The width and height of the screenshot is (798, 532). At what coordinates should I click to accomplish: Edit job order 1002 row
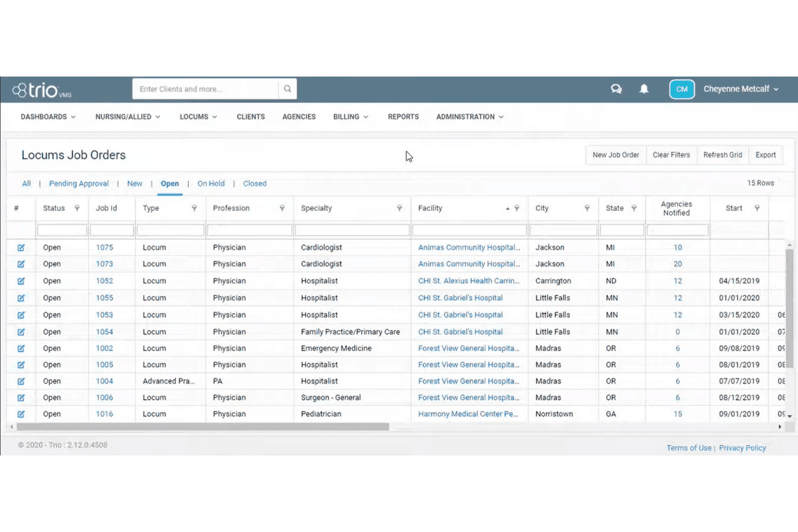click(x=21, y=349)
